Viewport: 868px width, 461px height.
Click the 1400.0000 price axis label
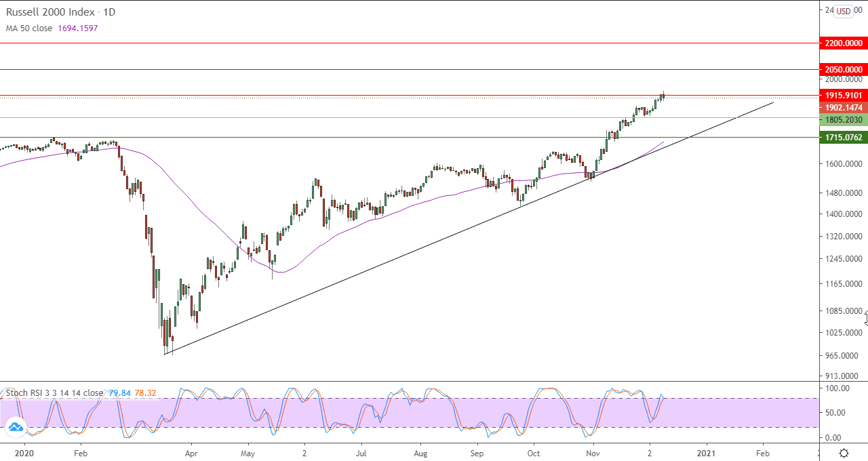click(844, 214)
